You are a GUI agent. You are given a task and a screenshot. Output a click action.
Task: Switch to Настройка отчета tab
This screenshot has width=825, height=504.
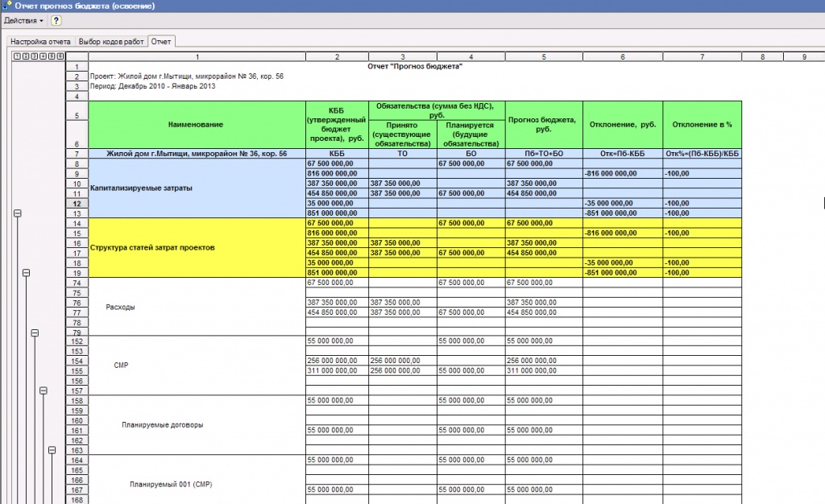coord(40,42)
